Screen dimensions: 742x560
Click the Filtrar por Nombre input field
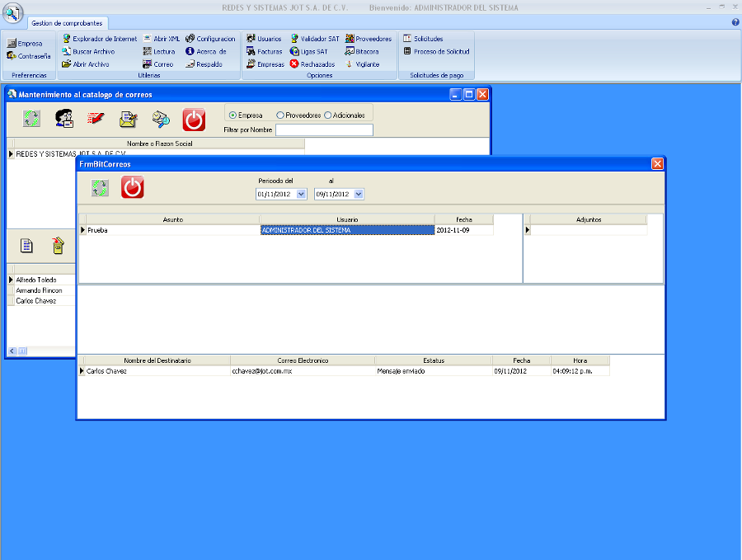click(x=324, y=129)
